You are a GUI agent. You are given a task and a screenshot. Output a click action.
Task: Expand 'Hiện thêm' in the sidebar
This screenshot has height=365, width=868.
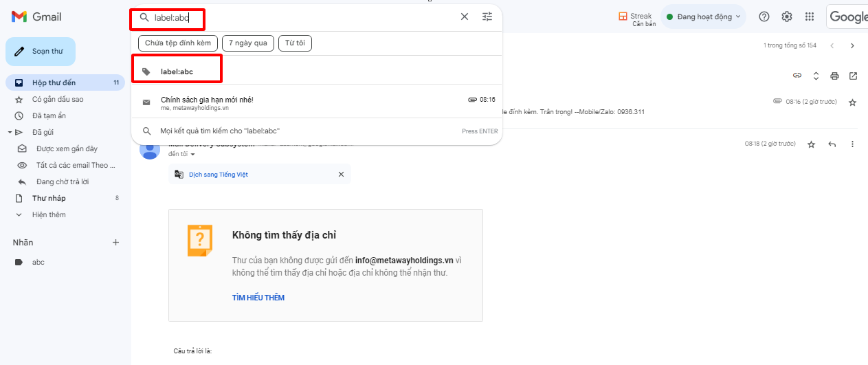[48, 215]
